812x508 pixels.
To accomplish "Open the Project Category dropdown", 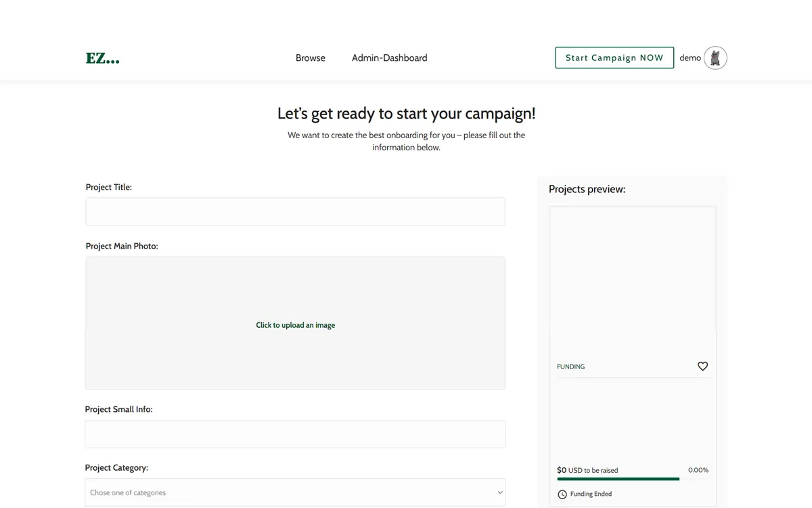I will [x=295, y=492].
